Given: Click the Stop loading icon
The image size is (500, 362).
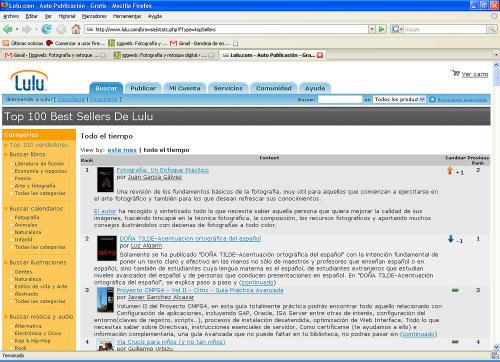Looking at the screenshot, I should [61, 29].
